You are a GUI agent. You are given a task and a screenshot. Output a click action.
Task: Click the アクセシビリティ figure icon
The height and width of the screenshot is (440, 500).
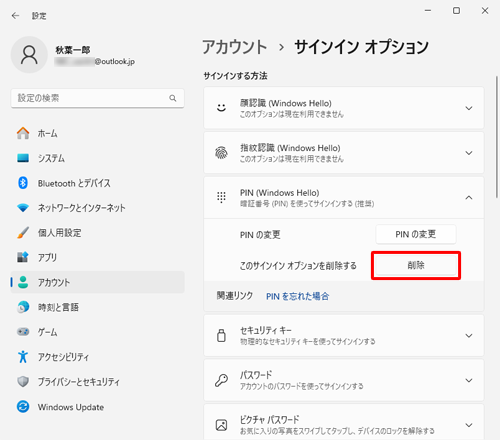(23, 357)
